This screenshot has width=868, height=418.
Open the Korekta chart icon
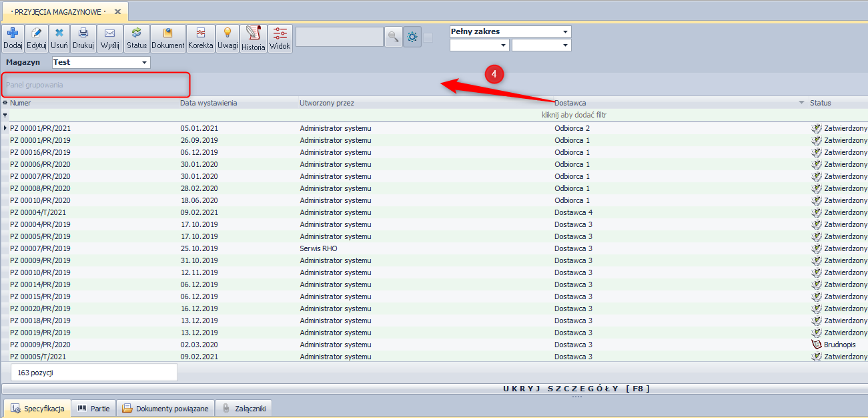(x=200, y=33)
